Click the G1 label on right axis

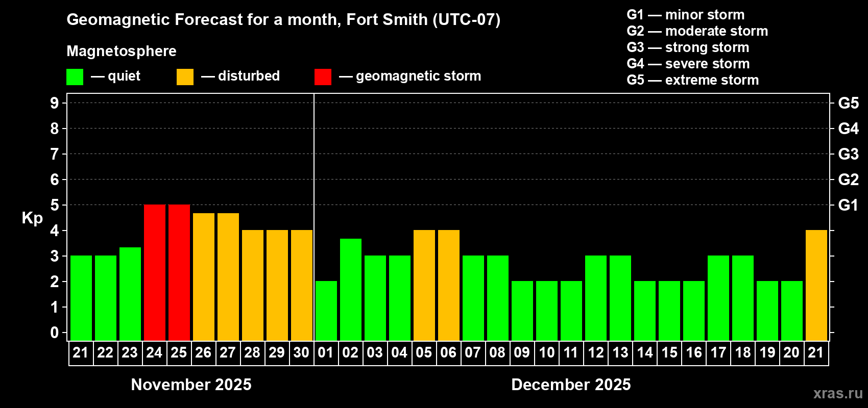[x=848, y=205]
